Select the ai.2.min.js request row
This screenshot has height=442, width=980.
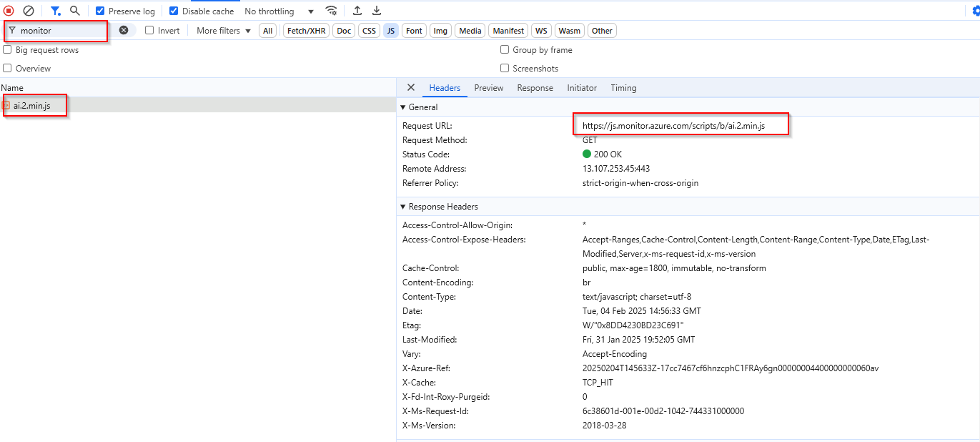coord(198,105)
